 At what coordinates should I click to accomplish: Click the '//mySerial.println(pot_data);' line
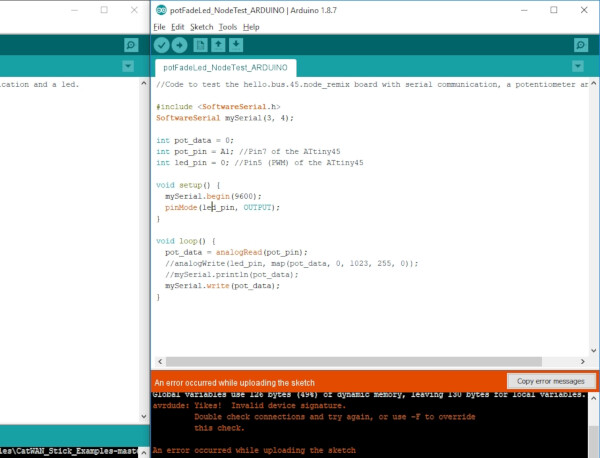232,274
